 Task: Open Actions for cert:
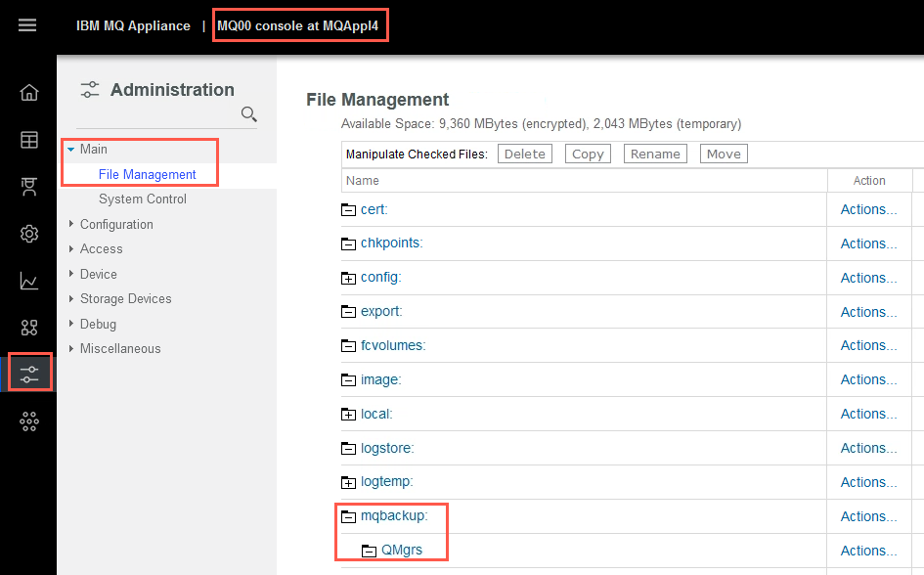[x=868, y=209]
